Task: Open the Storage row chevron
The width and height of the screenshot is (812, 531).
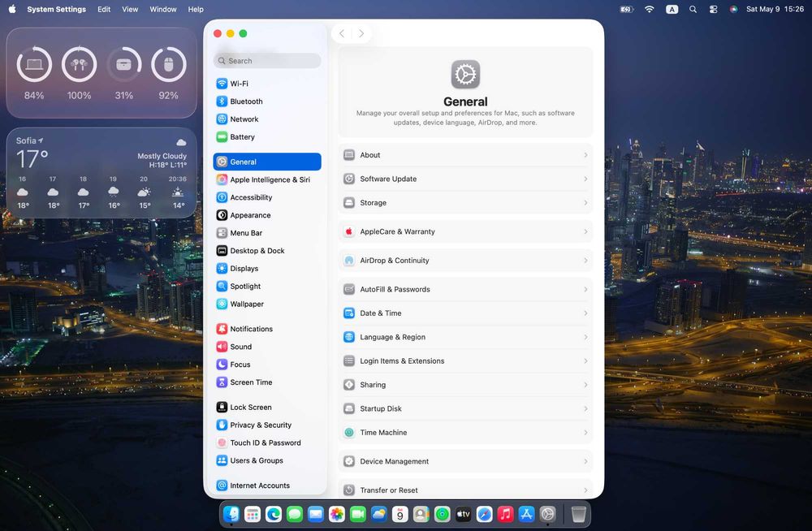Action: [585, 202]
